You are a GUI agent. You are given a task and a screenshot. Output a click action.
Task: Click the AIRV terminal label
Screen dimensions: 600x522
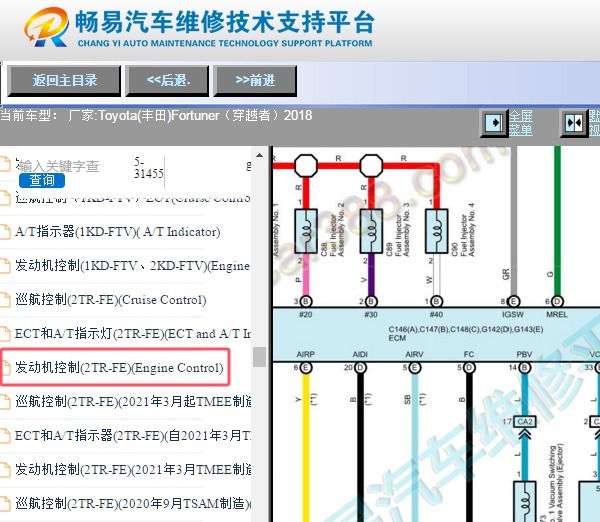pyautogui.click(x=414, y=354)
